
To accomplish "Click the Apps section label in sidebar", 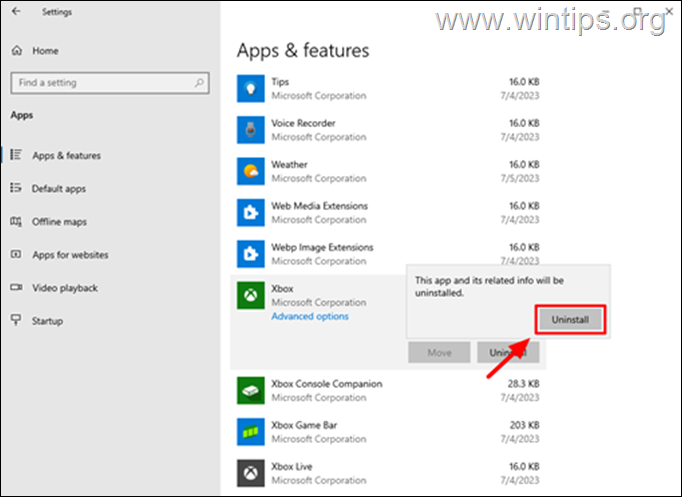I will coord(22,116).
